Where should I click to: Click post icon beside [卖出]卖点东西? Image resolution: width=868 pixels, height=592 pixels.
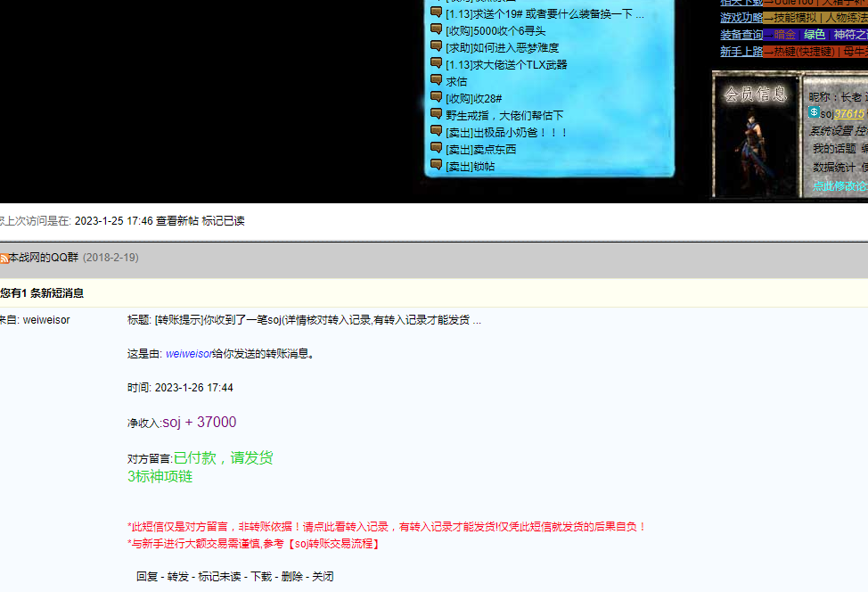tap(436, 149)
